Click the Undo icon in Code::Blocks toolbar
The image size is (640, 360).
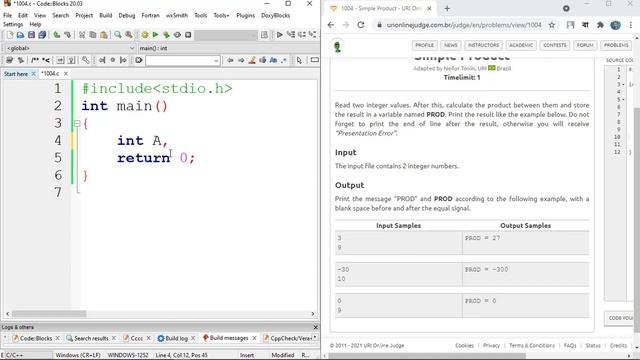(56, 35)
